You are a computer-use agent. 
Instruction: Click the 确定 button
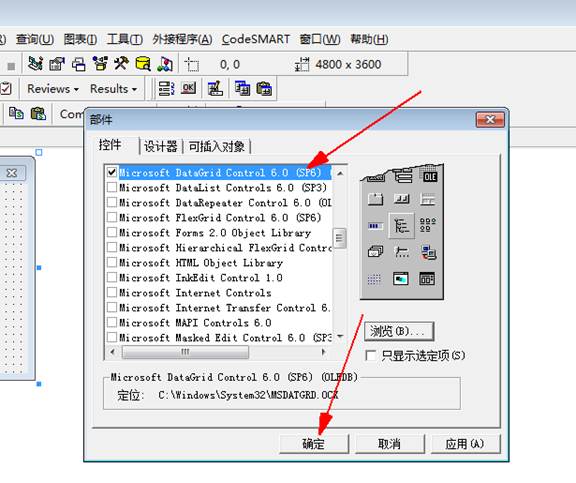click(x=314, y=444)
